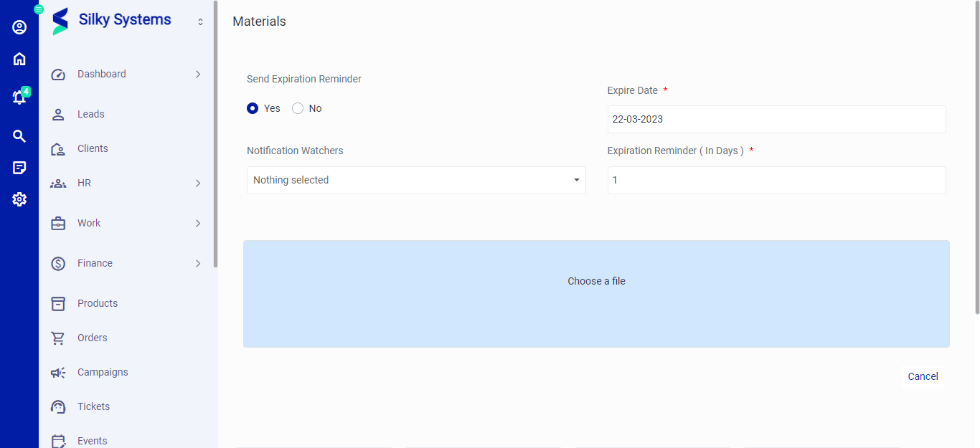Toggle the green sidebar collapse button
This screenshot has height=448, width=980.
point(39,9)
